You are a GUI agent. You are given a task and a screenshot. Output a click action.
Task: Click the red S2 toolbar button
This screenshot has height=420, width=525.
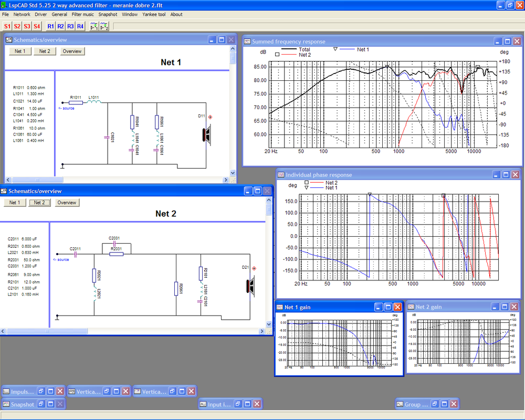(x=17, y=26)
